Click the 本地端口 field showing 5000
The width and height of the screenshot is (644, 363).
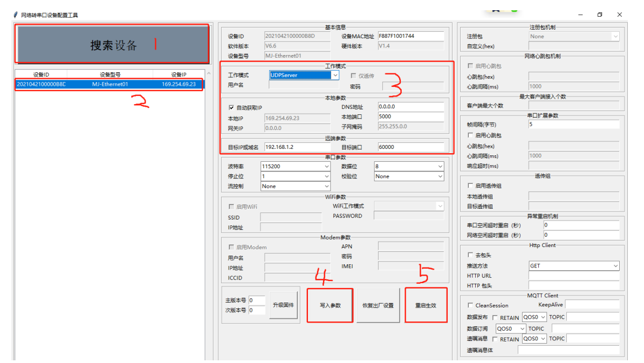(410, 117)
